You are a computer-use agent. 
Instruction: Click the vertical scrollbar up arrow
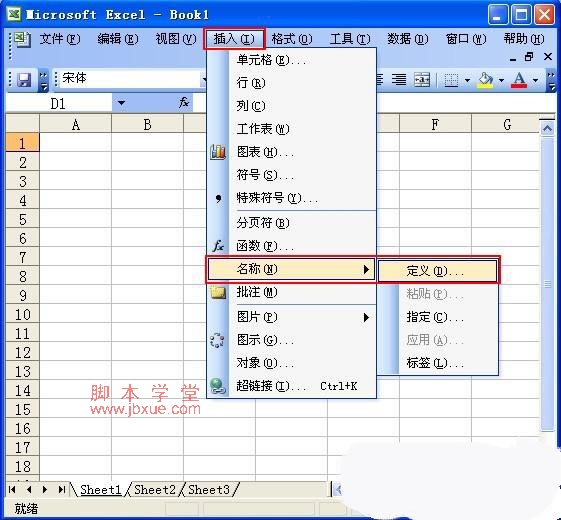click(547, 128)
